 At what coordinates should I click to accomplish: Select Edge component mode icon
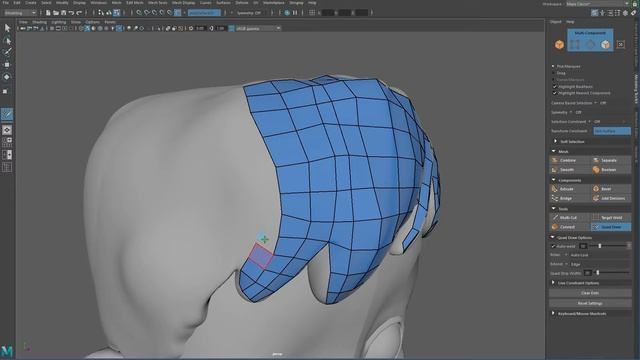tap(590, 44)
